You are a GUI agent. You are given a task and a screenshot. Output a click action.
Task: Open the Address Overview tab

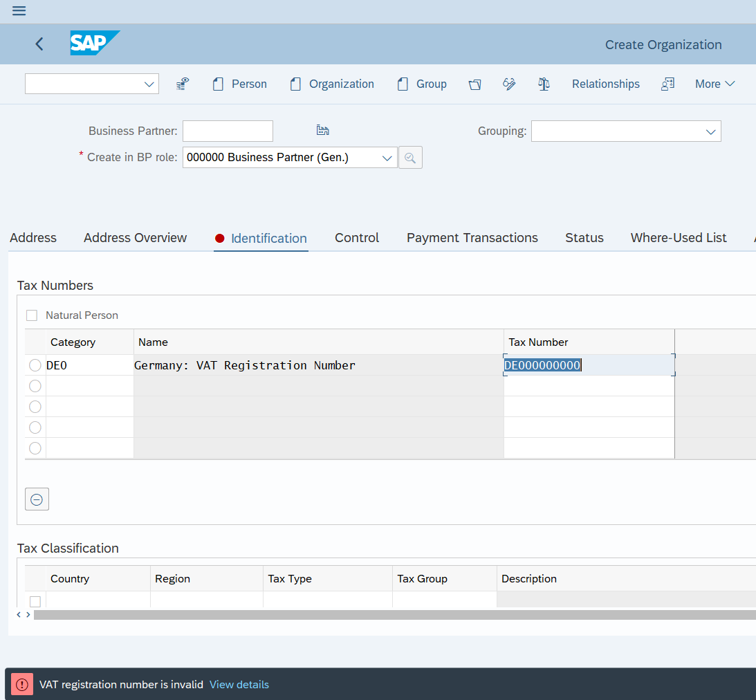tap(135, 238)
